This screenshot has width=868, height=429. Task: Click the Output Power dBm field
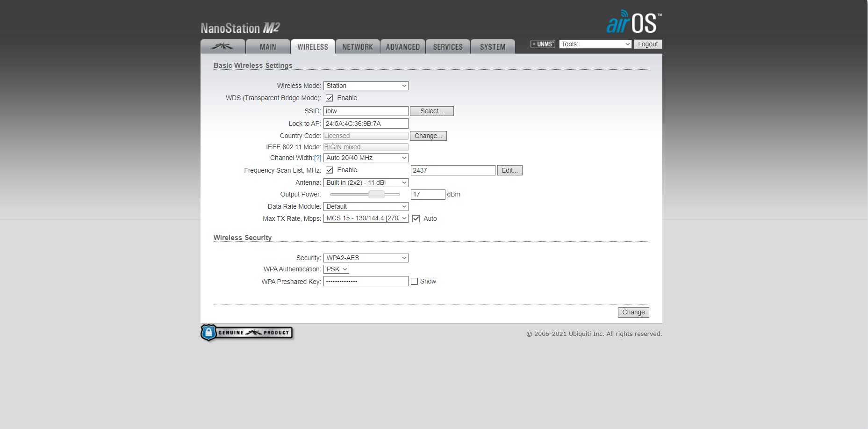[x=428, y=194]
